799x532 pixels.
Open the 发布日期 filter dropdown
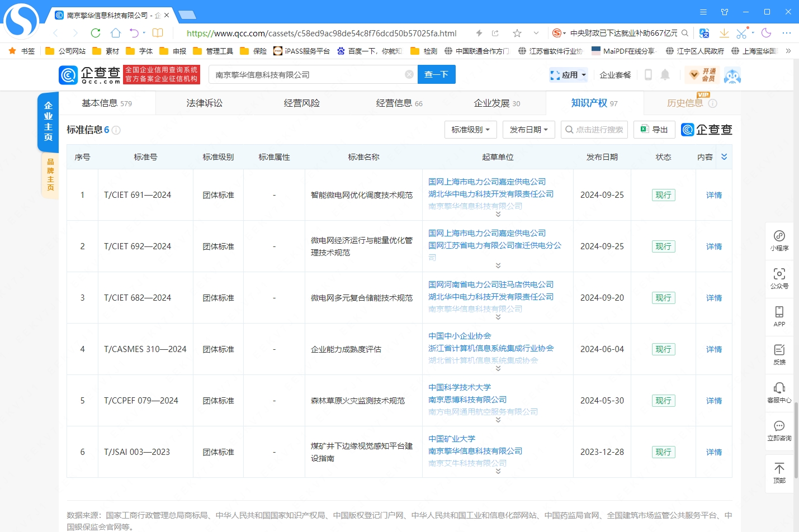pos(528,130)
